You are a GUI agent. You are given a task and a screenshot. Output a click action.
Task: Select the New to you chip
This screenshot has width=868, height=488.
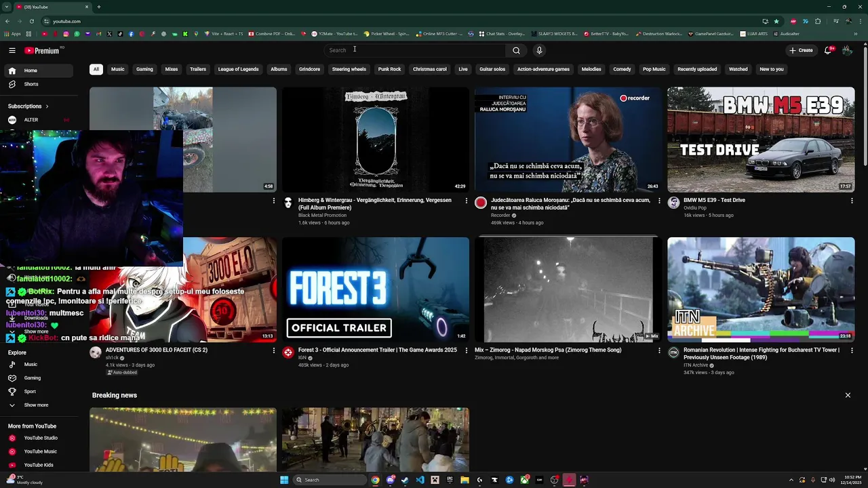pos(772,69)
